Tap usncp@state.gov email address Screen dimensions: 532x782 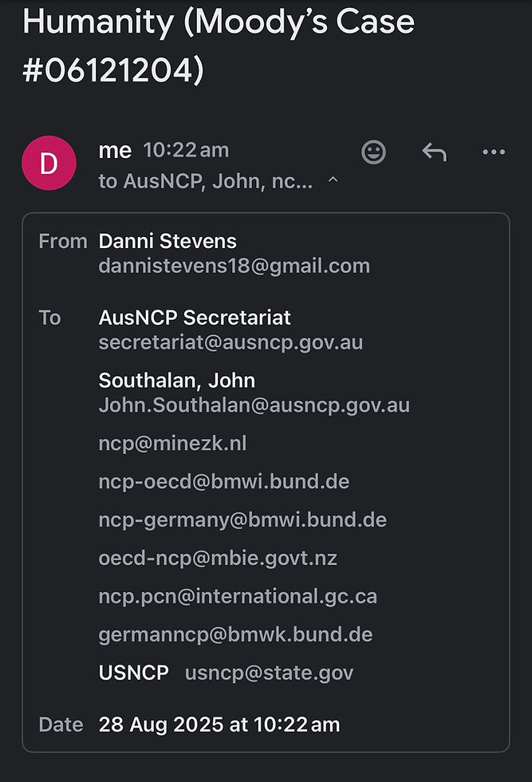click(x=269, y=673)
